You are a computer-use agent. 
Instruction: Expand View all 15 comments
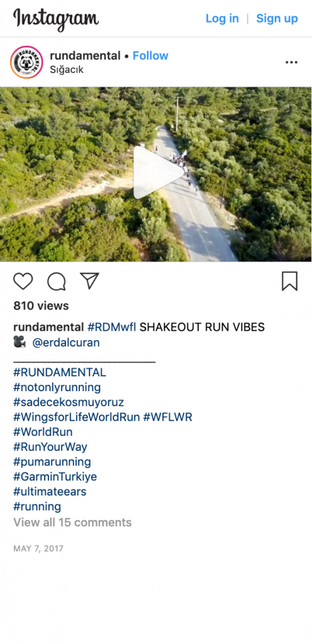pyautogui.click(x=73, y=523)
